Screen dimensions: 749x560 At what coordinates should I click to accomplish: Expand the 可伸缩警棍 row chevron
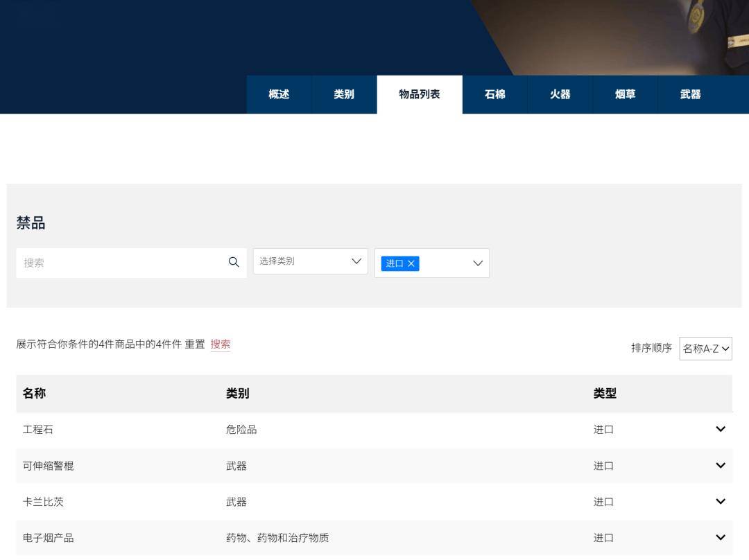tap(720, 466)
